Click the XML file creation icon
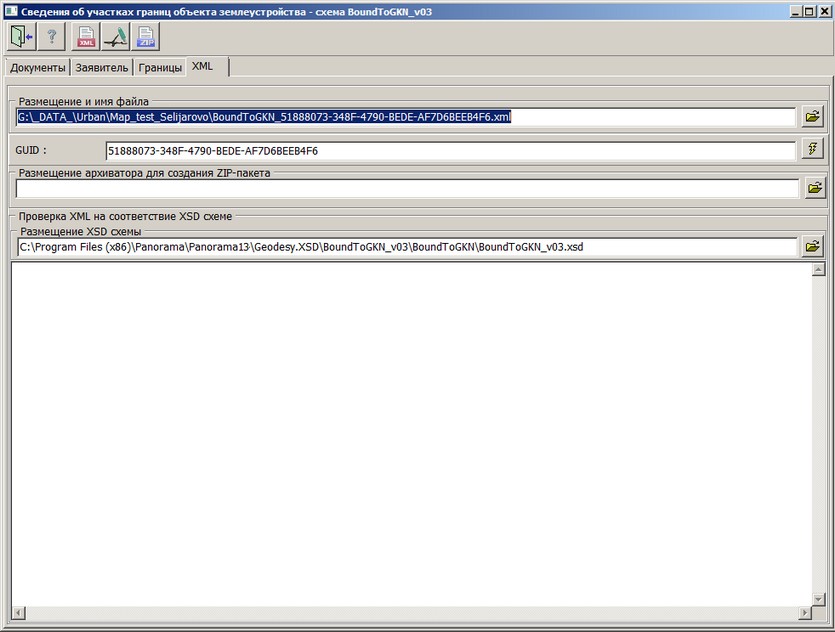Viewport: 835px width, 632px height. click(86, 37)
